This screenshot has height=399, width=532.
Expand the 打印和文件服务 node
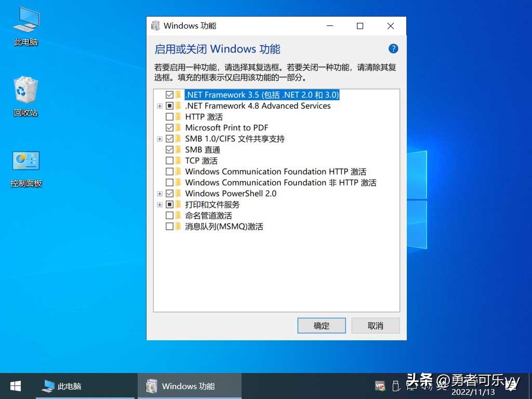tap(159, 204)
